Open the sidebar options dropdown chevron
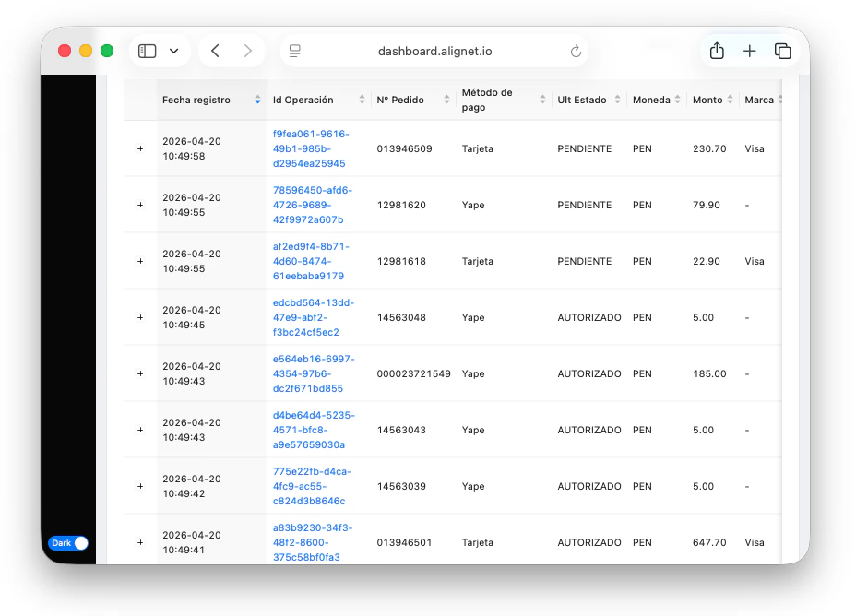The width and height of the screenshot is (856, 616). [174, 52]
